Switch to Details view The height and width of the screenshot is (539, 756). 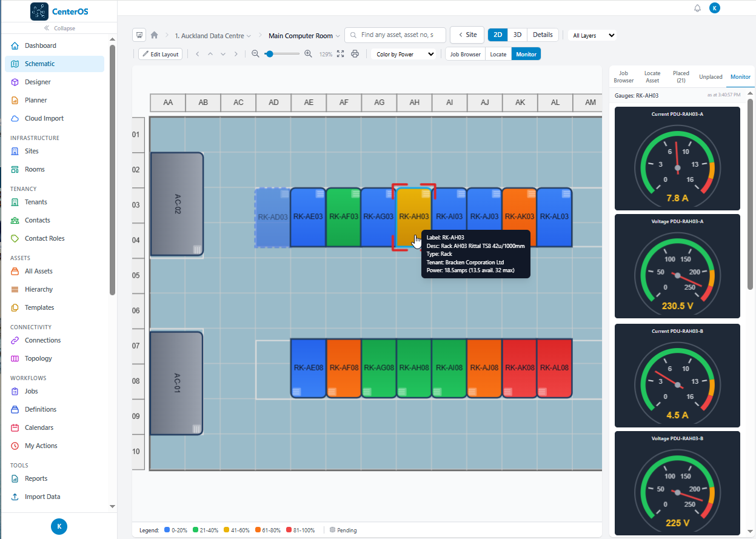[543, 35]
